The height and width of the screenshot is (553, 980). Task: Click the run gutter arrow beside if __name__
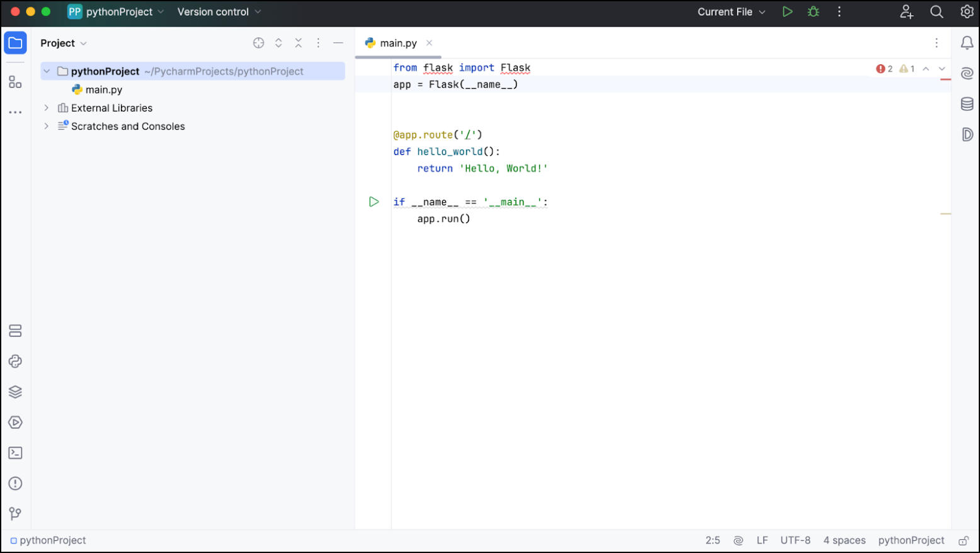click(373, 202)
